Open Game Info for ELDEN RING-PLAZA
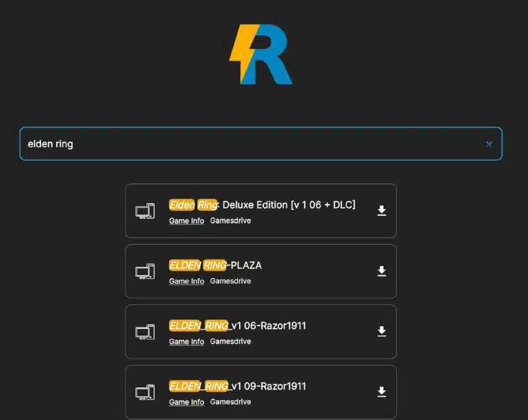Screen dimensions: 528x420 [187, 281]
